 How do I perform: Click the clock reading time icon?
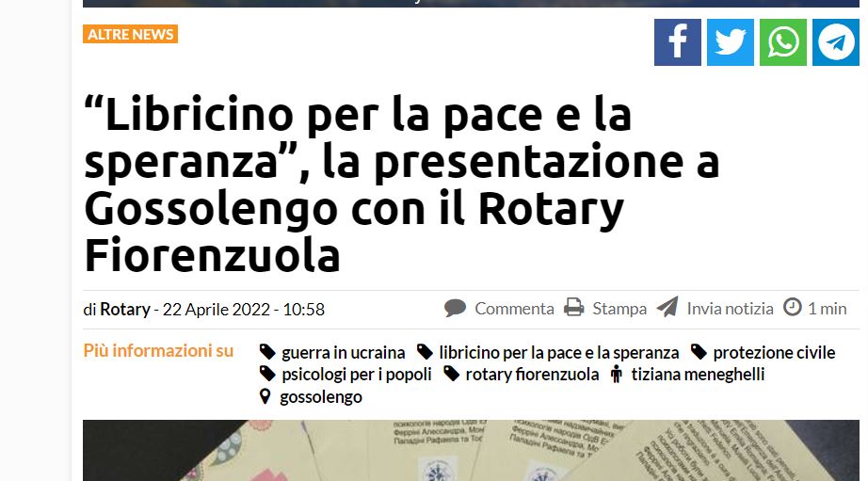[792, 307]
